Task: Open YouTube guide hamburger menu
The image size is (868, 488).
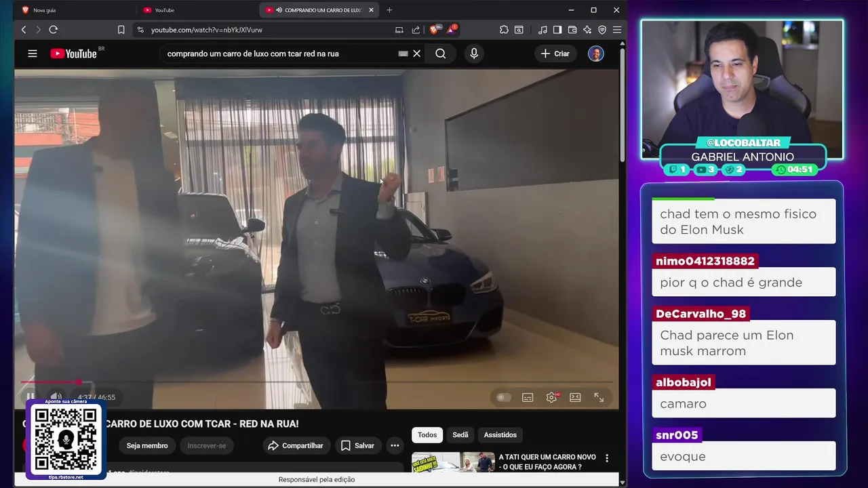Action: tap(32, 54)
